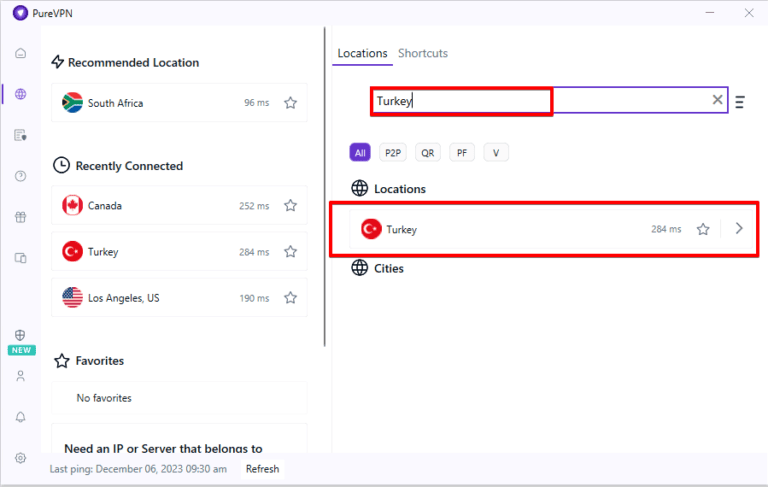Clear the Turkey search text with X

717,100
